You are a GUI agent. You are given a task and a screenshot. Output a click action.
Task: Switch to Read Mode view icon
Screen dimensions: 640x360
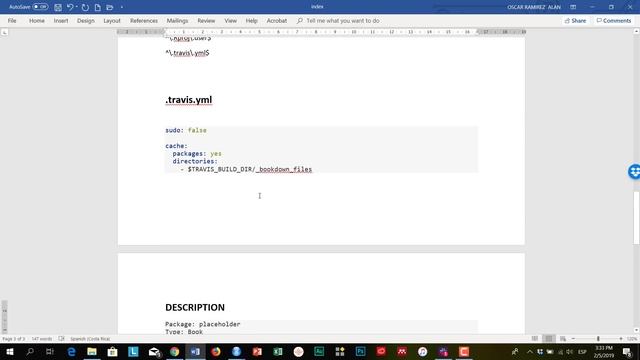coord(535,339)
